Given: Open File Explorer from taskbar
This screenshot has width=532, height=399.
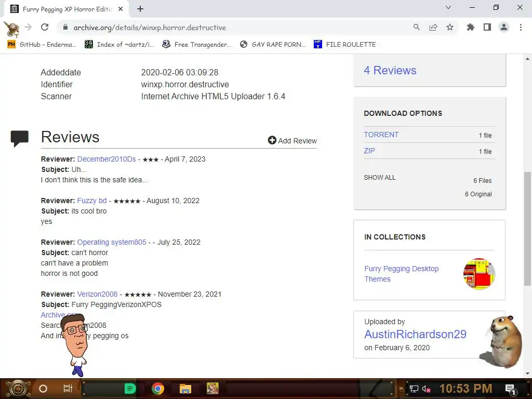Looking at the screenshot, I should coord(185,389).
